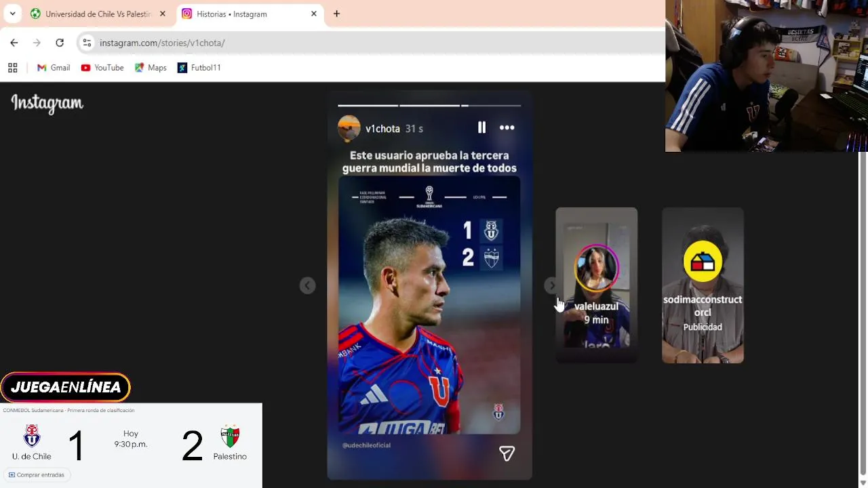This screenshot has width=868, height=488.
Task: Go forward in browser
Action: pos(37,43)
